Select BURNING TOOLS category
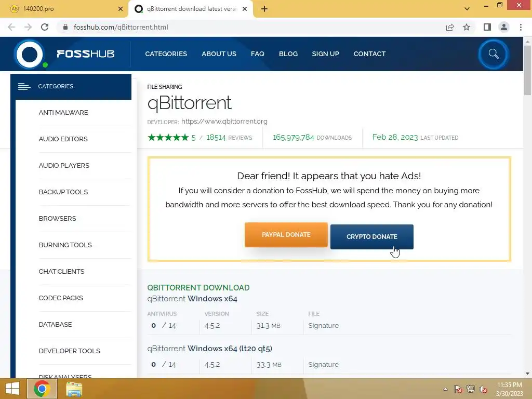 [x=65, y=245]
